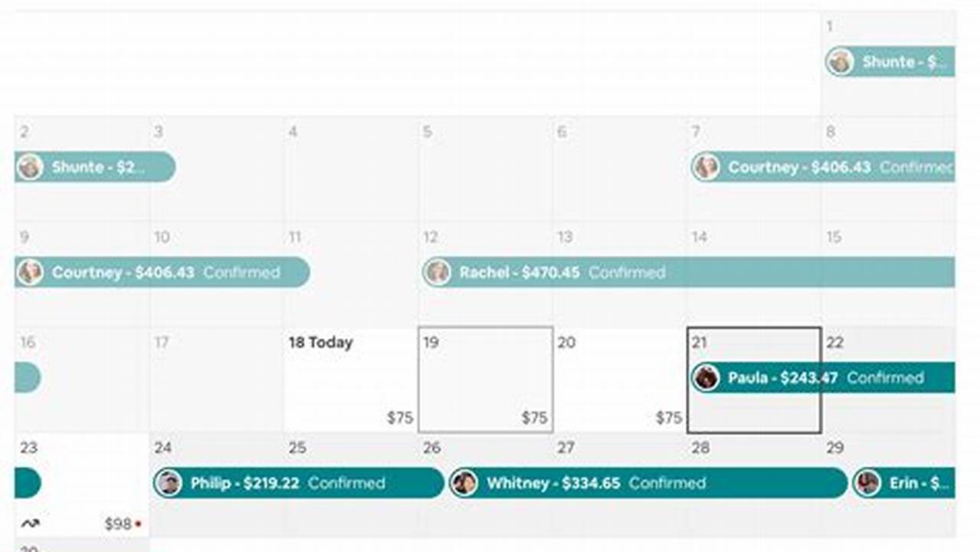Screen dimensions: 980x552
Task: Select the price trend icon on day 23
Action: tap(31, 523)
